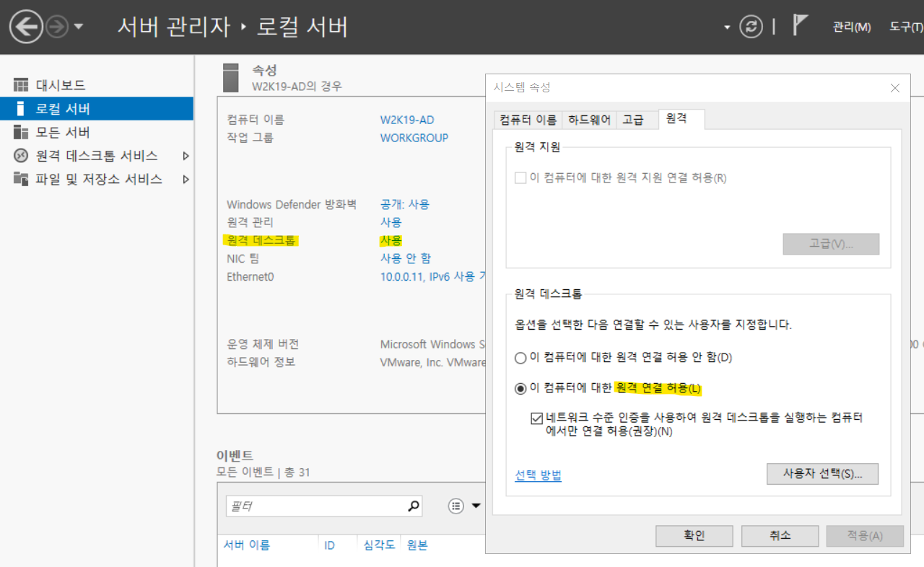The image size is (924, 567).
Task: Open 모든 서버 from sidebar
Action: coord(22,132)
